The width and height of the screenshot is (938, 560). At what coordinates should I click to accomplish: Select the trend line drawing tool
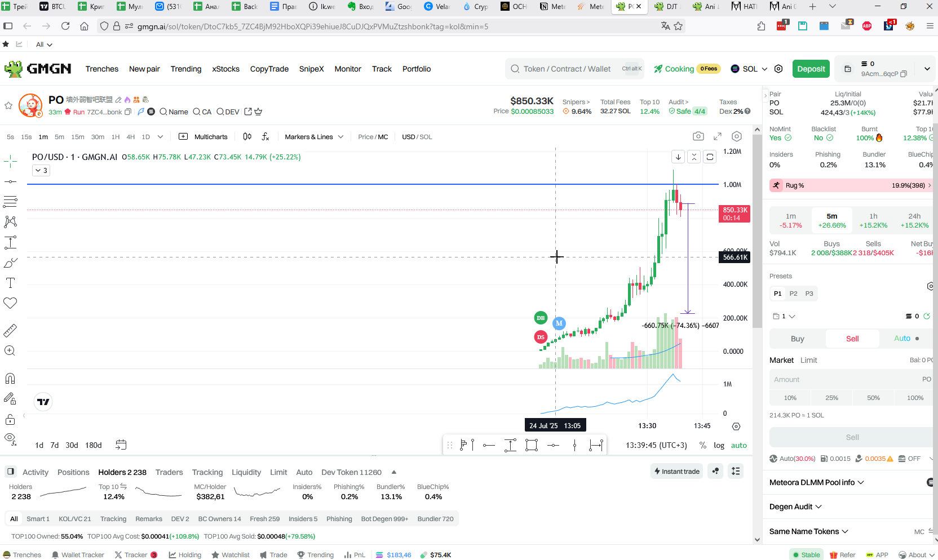(x=10, y=182)
